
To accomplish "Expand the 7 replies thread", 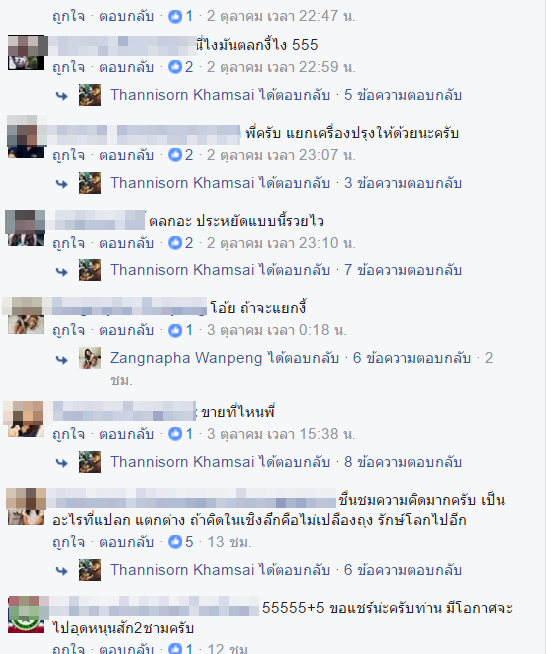I will (403, 270).
